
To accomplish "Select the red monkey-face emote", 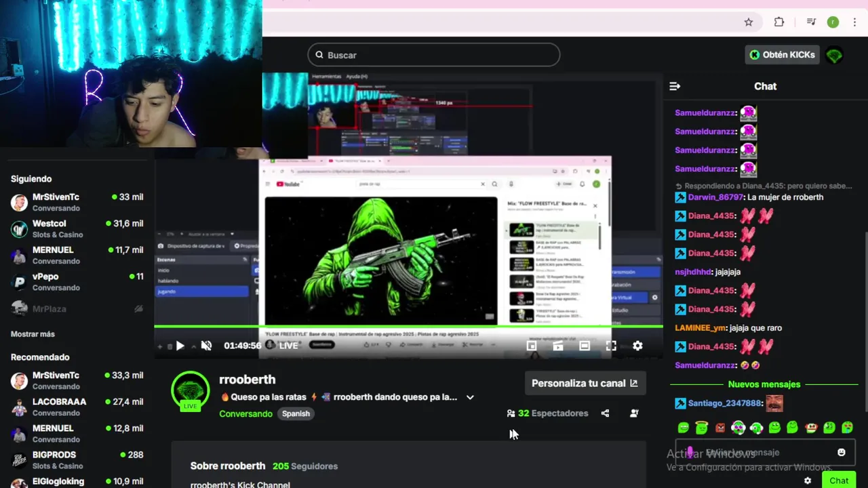I will [810, 428].
